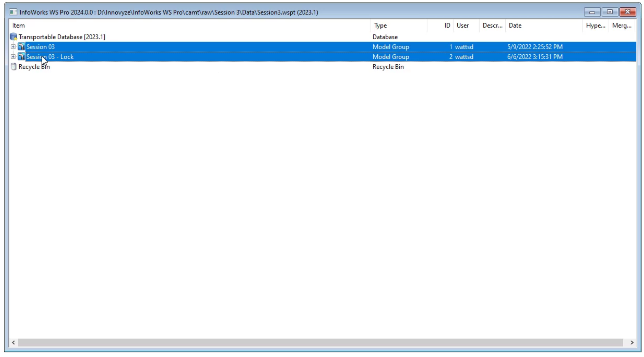644x357 pixels.
Task: Click the Merg... column header
Action: pos(622,26)
